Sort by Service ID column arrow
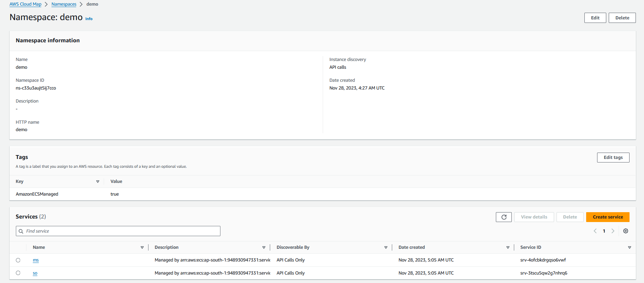644x283 pixels. pyautogui.click(x=630, y=247)
